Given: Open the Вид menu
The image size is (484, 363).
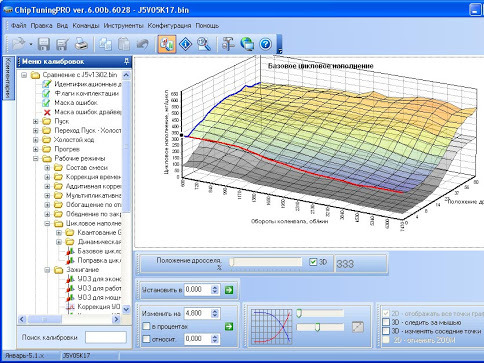Looking at the screenshot, I should pyautogui.click(x=62, y=26).
